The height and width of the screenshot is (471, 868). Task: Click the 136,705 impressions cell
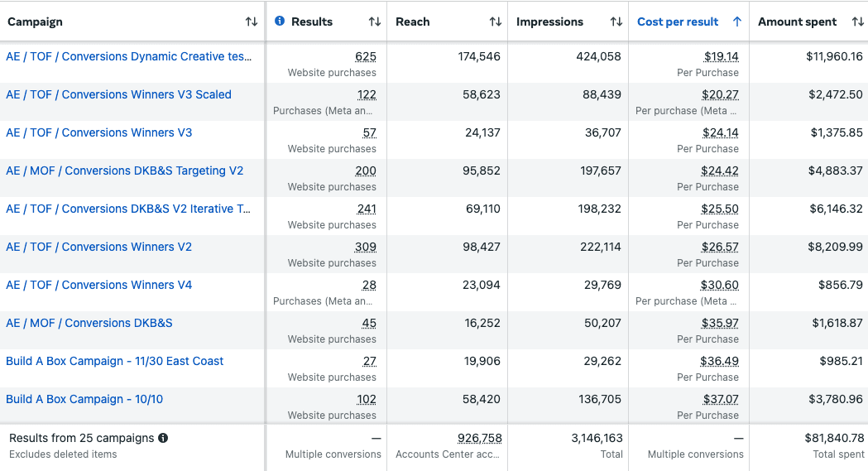(x=600, y=400)
